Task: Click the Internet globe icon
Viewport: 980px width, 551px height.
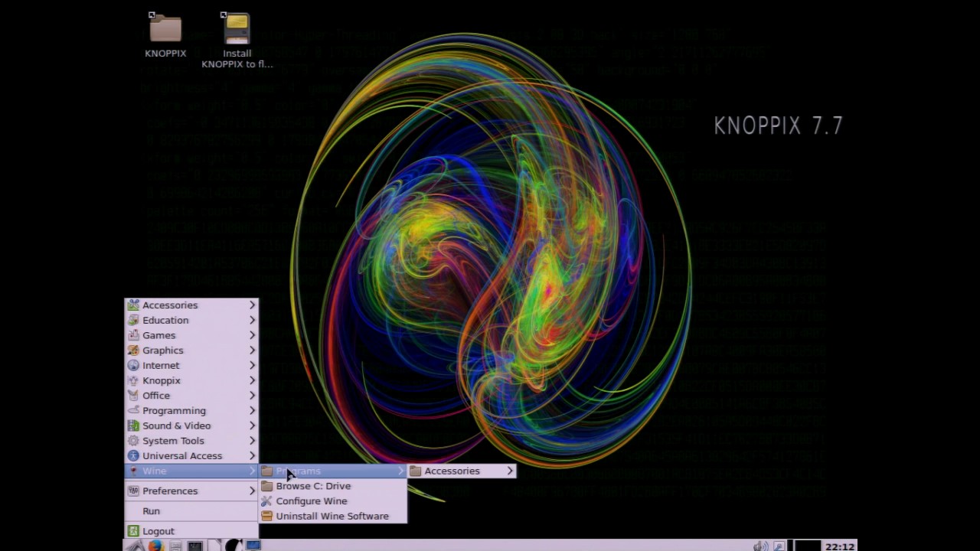Action: (133, 365)
